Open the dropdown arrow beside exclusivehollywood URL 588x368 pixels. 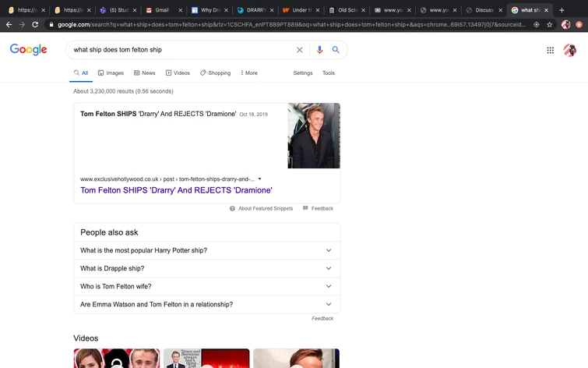point(259,179)
